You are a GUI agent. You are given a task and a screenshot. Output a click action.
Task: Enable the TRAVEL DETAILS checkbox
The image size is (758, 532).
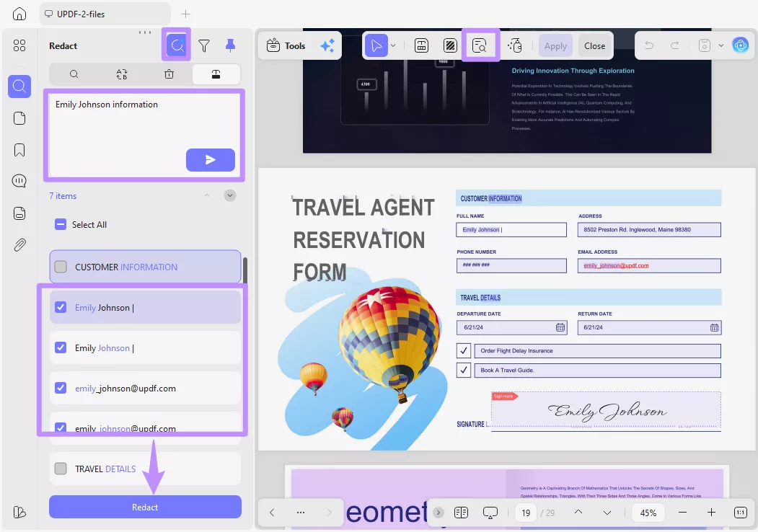[x=61, y=469]
